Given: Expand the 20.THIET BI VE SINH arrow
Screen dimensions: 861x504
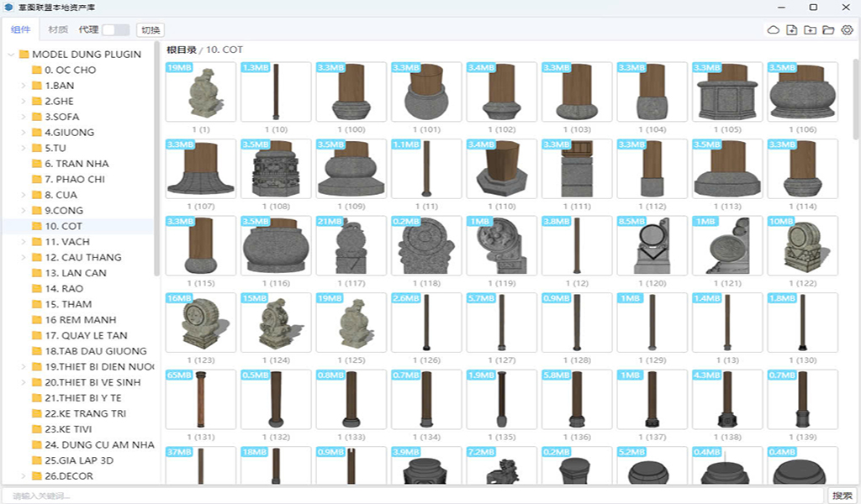Looking at the screenshot, I should point(24,382).
